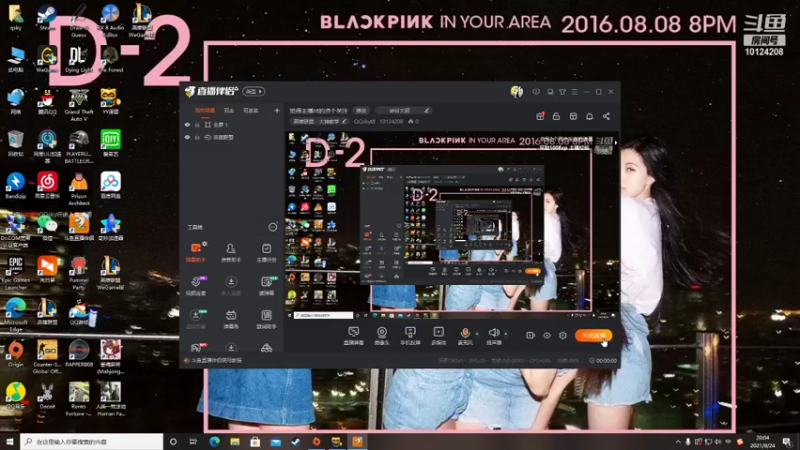The width and height of the screenshot is (800, 450).
Task: Click the share icon in the streaming app
Action: pos(606,116)
